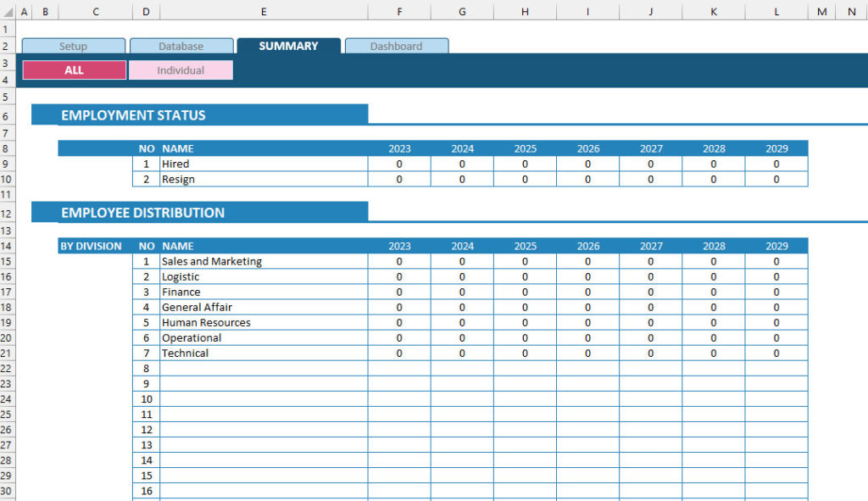Select the Sales and Marketing cell
This screenshot has width=868, height=501.
pos(264,261)
